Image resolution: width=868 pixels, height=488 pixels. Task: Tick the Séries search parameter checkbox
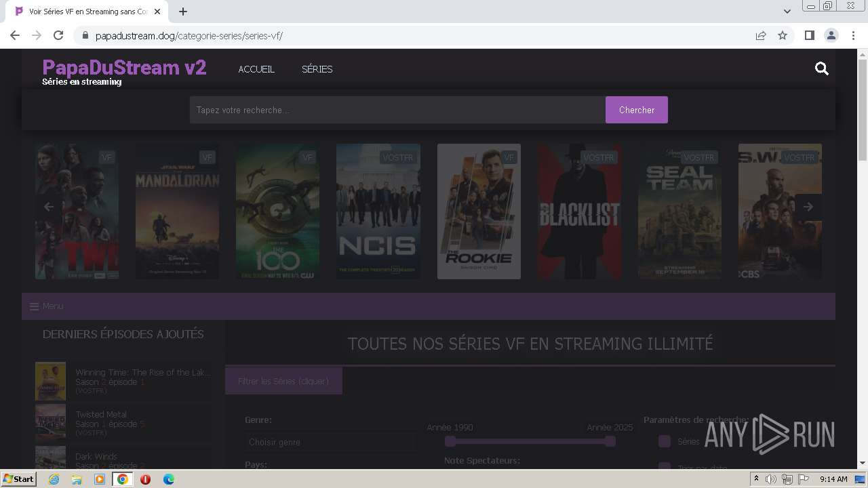[x=665, y=441]
